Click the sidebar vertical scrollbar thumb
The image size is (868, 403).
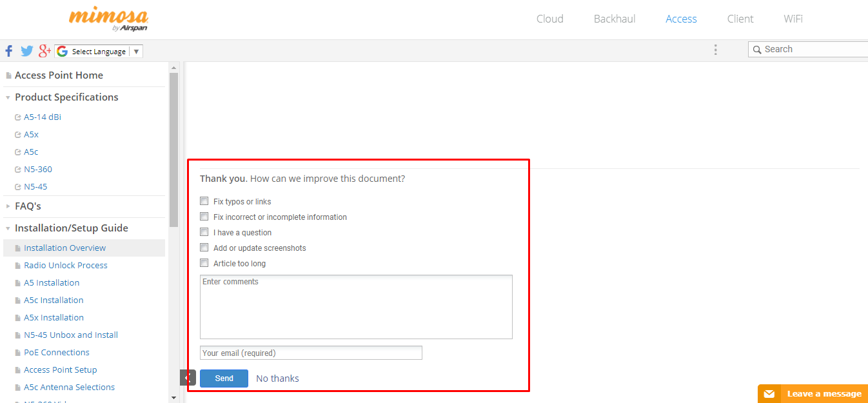click(x=173, y=148)
